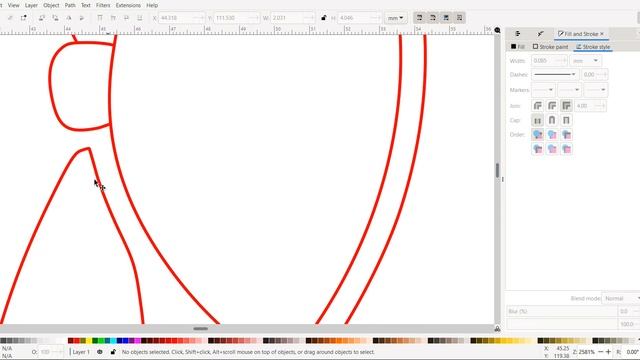
Task: Click the zoom in plus button
Action: pyautogui.click(x=608, y=352)
